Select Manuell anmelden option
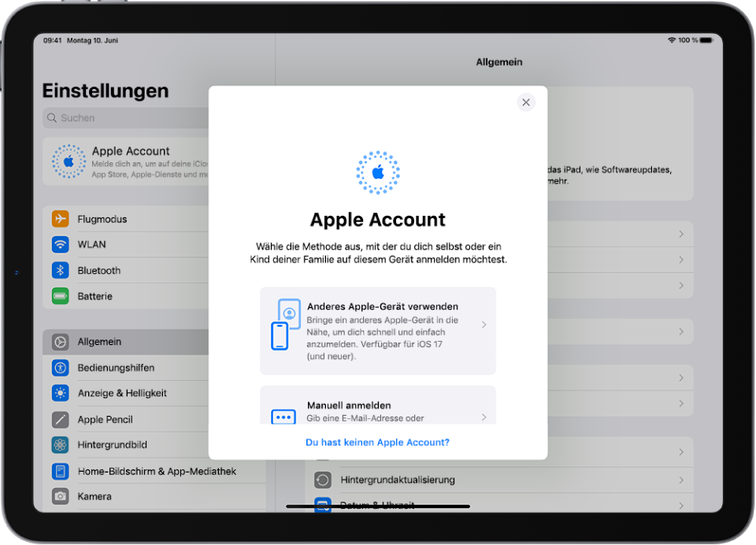 click(x=378, y=405)
